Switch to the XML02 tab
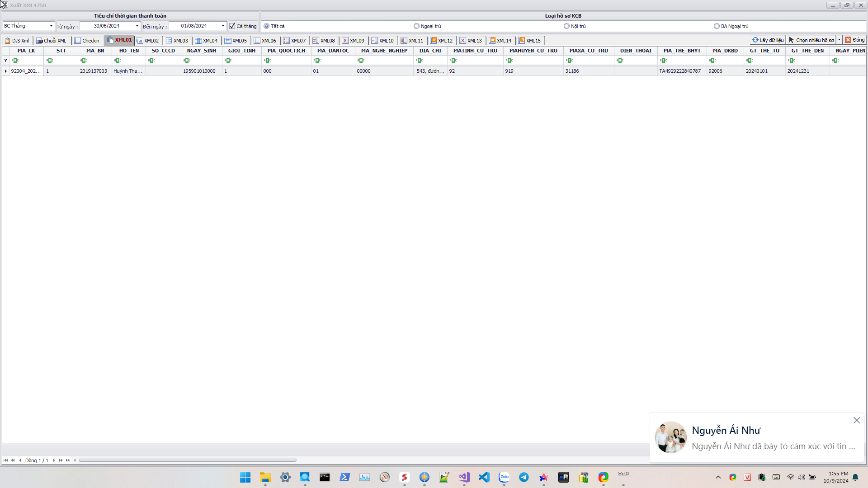 [148, 41]
